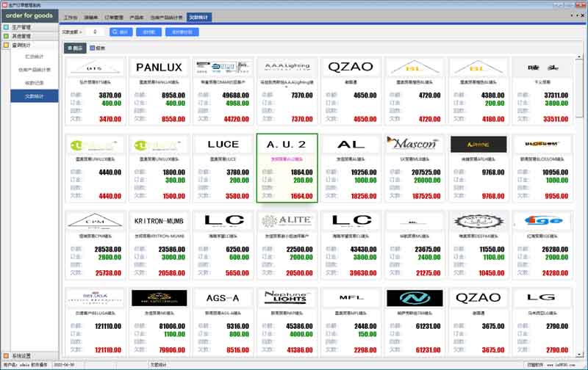588x370 pixels.
Task: Click the BL logo on the 4380.00 card
Action: (478, 67)
